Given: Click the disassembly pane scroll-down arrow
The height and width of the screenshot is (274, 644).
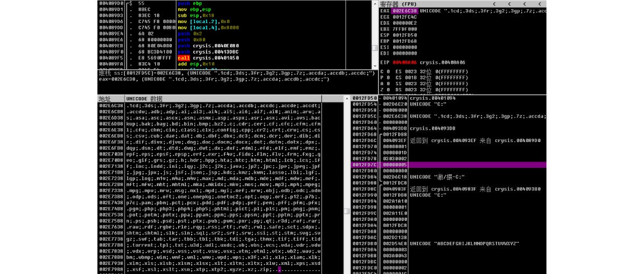Looking at the screenshot, I should (375, 65).
